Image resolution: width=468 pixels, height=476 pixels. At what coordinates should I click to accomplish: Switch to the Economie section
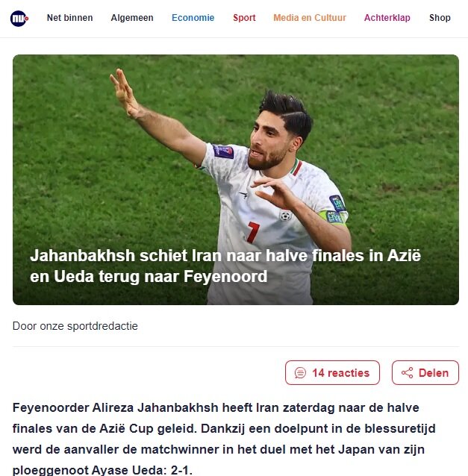point(193,18)
